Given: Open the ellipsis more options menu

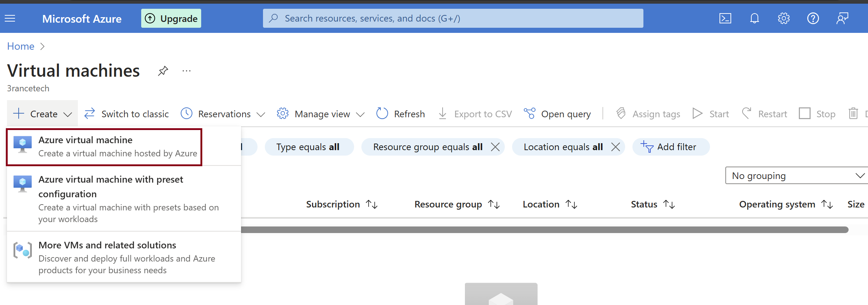Looking at the screenshot, I should point(187,71).
